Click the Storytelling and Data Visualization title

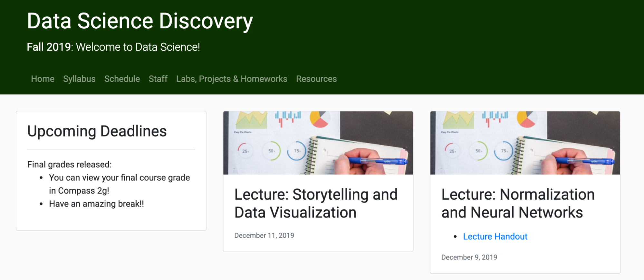316,204
